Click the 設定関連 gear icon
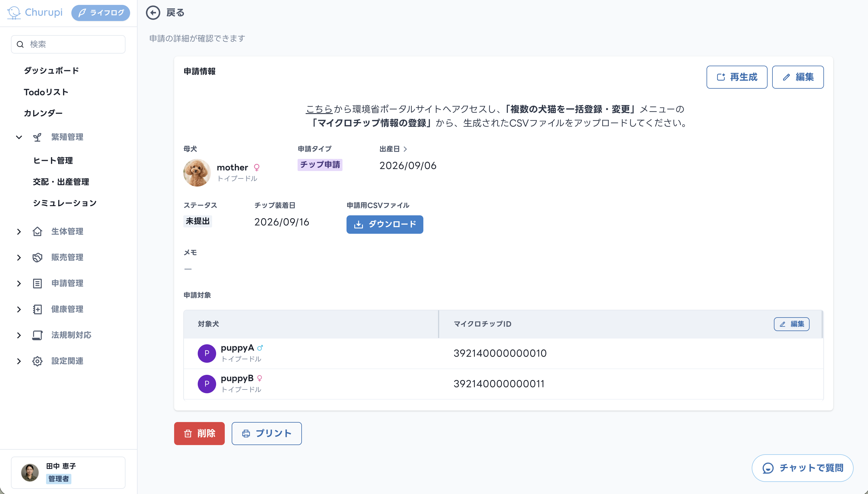The image size is (868, 494). click(37, 361)
